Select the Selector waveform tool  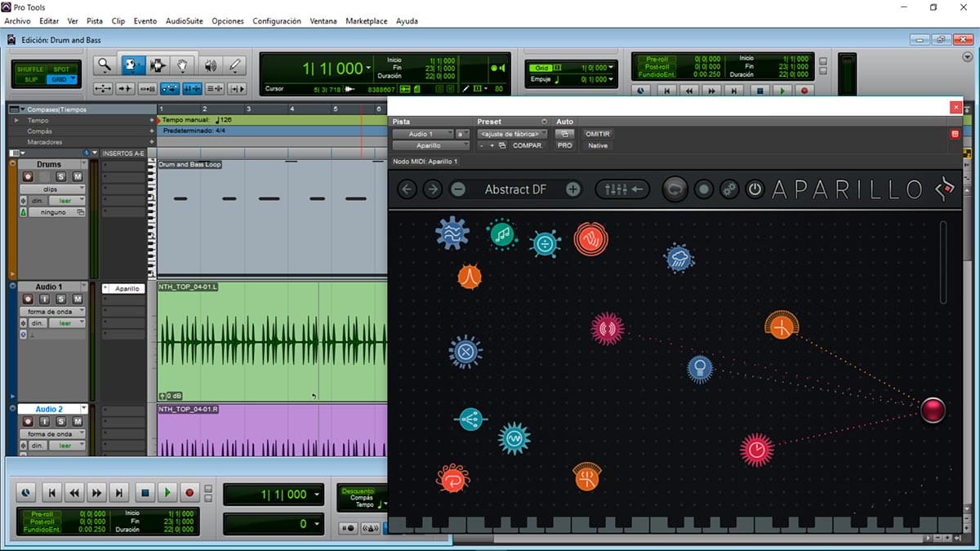click(158, 65)
